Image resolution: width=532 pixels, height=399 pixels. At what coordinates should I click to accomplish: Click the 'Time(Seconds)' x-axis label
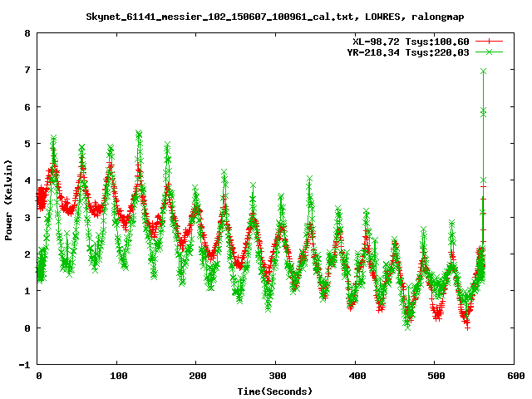[x=275, y=392]
